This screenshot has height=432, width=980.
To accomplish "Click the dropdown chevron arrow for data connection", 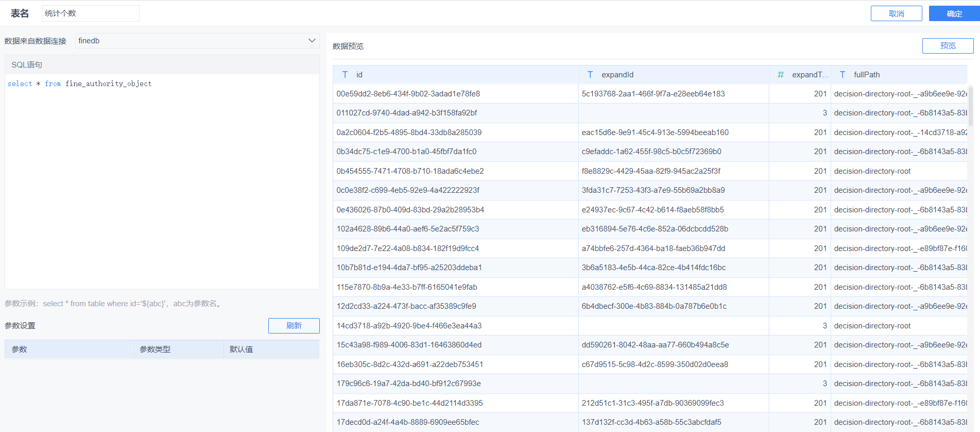I will 312,41.
